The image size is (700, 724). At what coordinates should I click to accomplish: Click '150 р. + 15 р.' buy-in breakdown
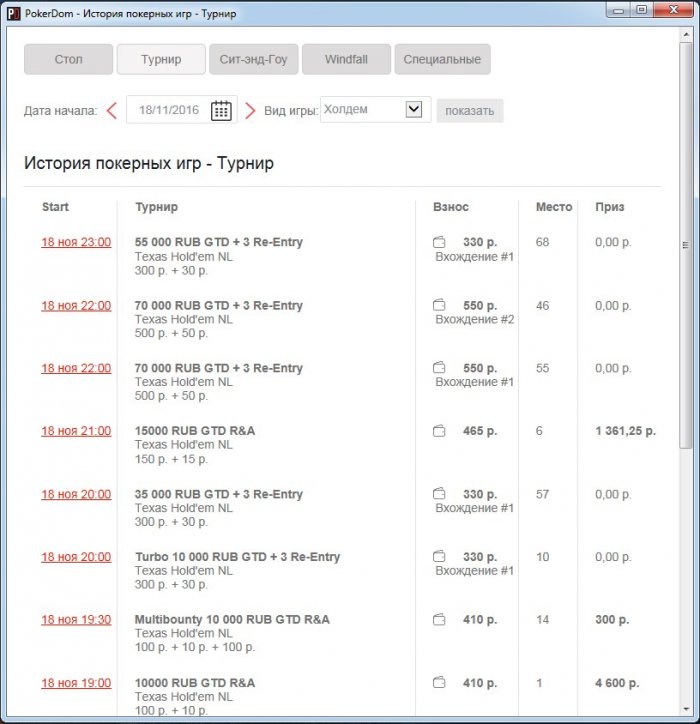coord(171,459)
